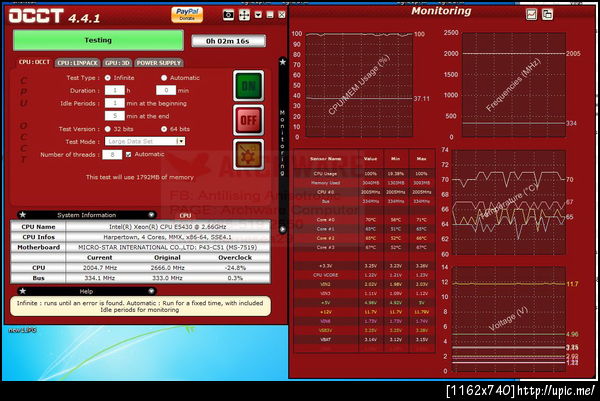Click the elapsed time 0h 02m 16s
600x401 pixels.
click(228, 41)
